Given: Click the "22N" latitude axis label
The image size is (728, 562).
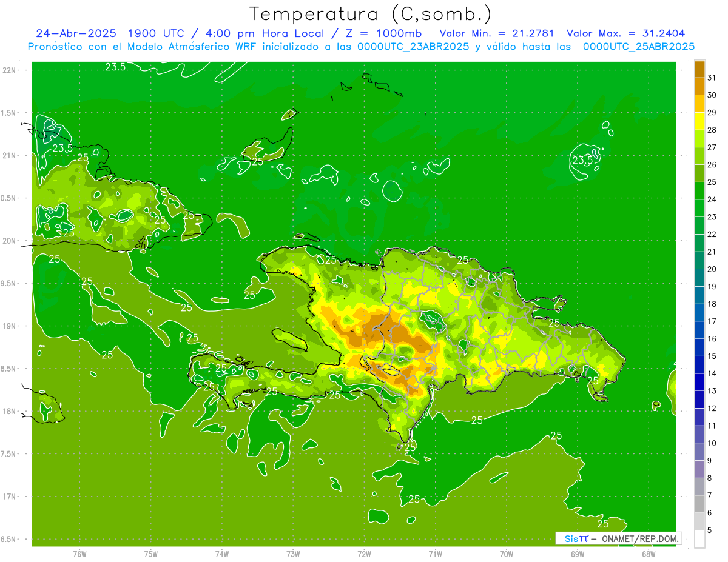Looking at the screenshot, I should [9, 70].
